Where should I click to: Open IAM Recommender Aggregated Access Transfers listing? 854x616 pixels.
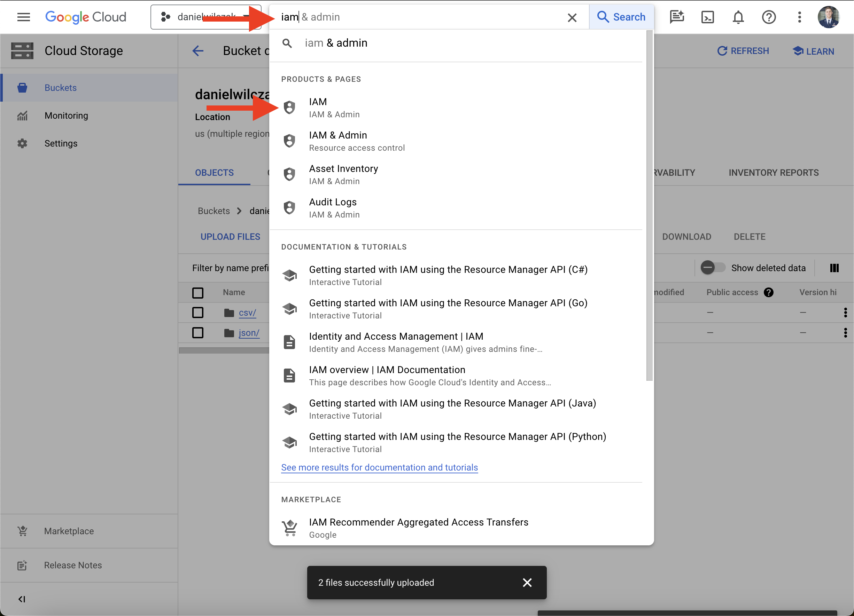(456, 528)
